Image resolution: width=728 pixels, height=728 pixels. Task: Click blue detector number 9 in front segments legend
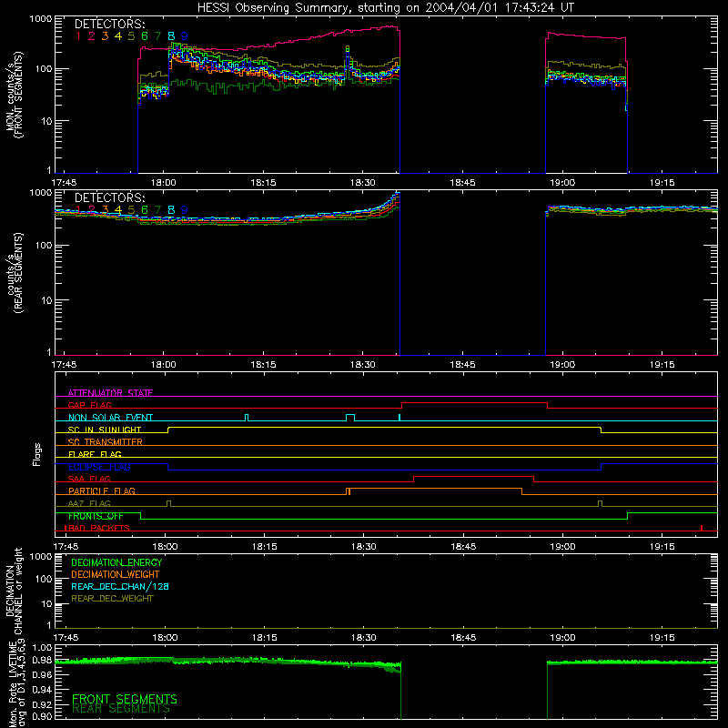[185, 36]
